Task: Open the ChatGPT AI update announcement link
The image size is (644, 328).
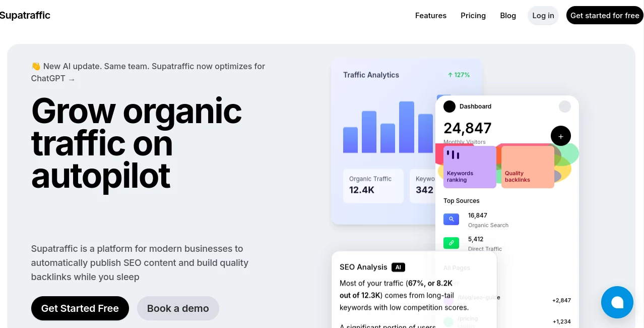Action: [148, 72]
